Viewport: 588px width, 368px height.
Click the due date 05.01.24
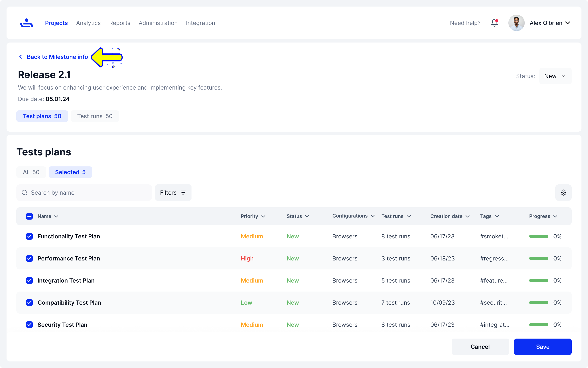tap(58, 99)
